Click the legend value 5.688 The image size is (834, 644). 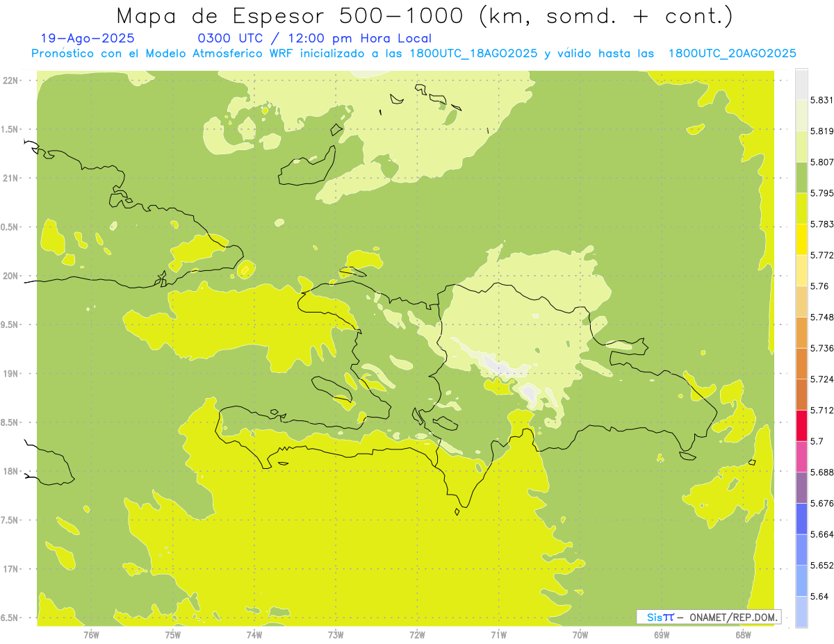click(x=821, y=472)
